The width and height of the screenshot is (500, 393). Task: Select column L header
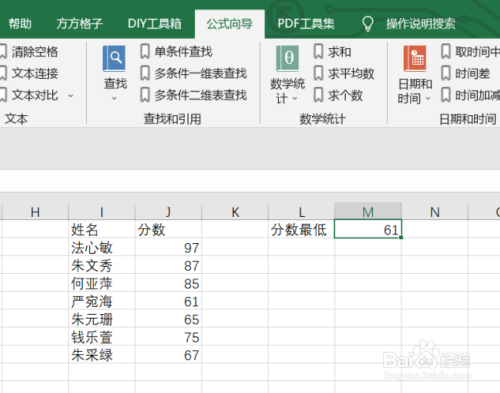coord(302,211)
